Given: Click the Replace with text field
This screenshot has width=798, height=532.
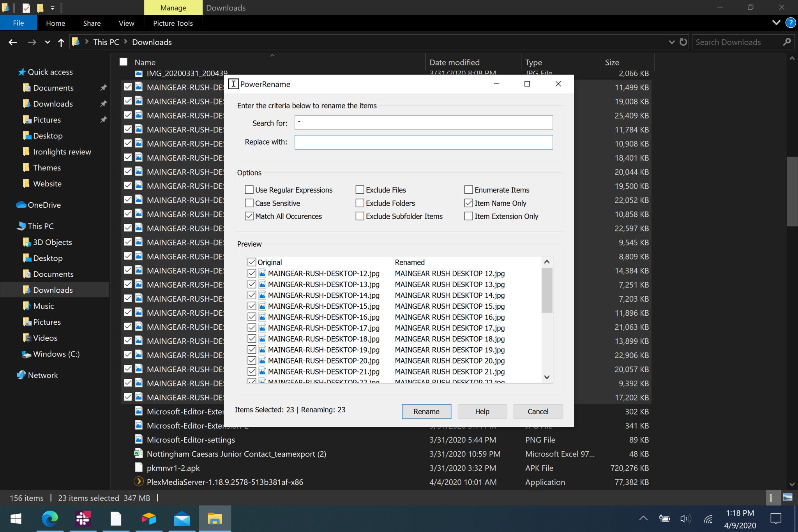Looking at the screenshot, I should (x=423, y=142).
